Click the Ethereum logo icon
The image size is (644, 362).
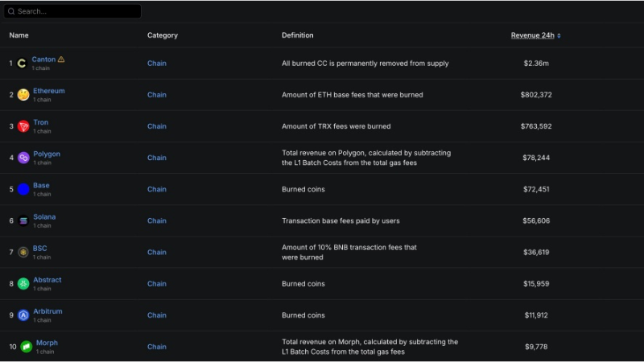(23, 95)
